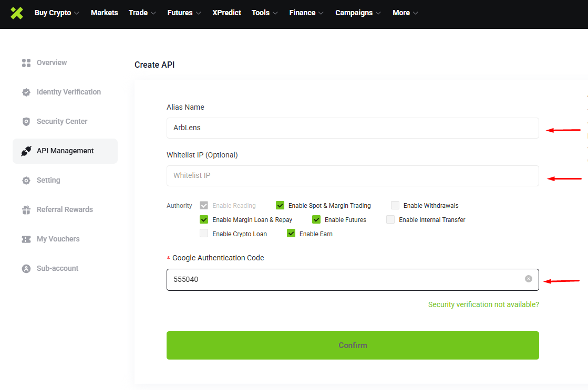Open My Vouchers in the sidebar

58,239
